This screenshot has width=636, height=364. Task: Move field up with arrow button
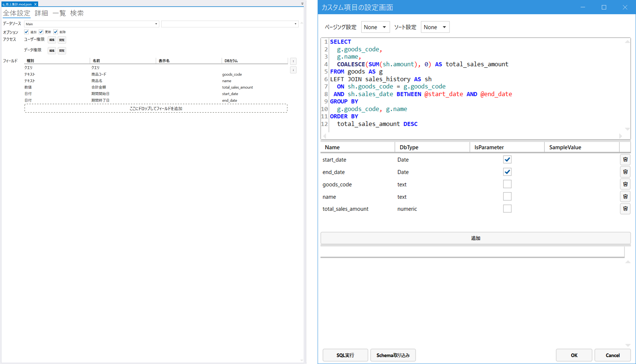click(293, 61)
